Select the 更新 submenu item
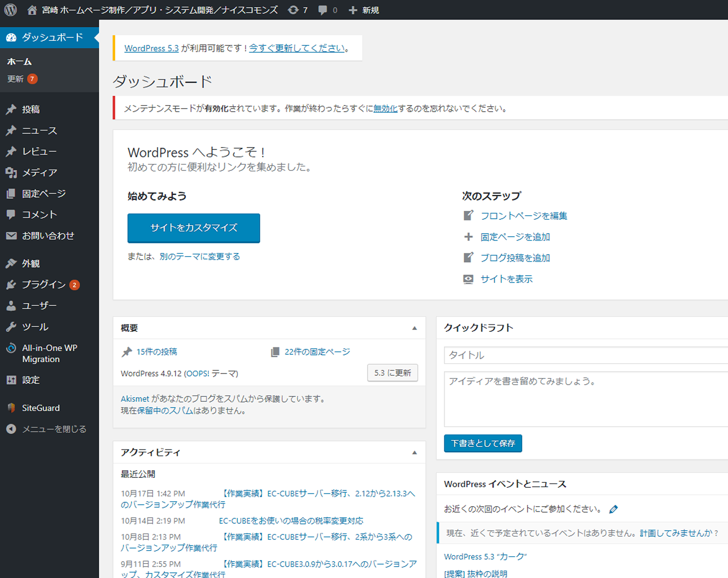This screenshot has height=578, width=728. click(x=15, y=79)
